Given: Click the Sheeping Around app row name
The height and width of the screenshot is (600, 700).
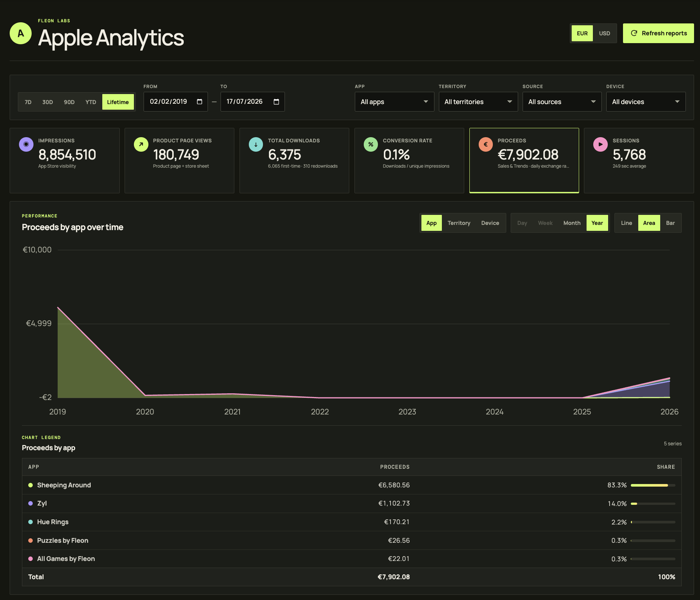Looking at the screenshot, I should pyautogui.click(x=64, y=485).
